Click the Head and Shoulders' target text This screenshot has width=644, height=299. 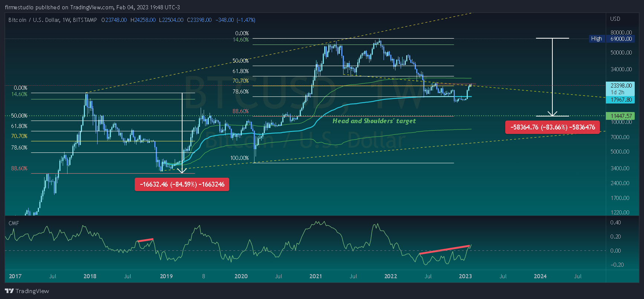tap(374, 121)
